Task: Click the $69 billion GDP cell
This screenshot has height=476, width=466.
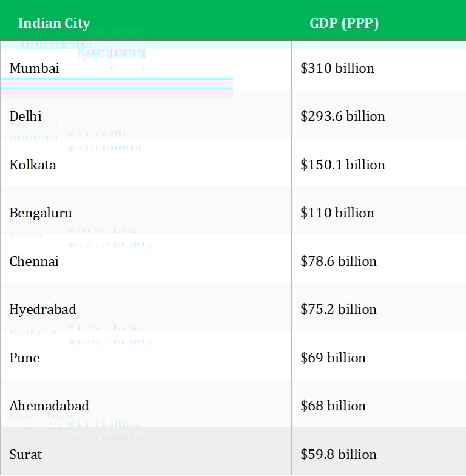Action: (x=333, y=358)
